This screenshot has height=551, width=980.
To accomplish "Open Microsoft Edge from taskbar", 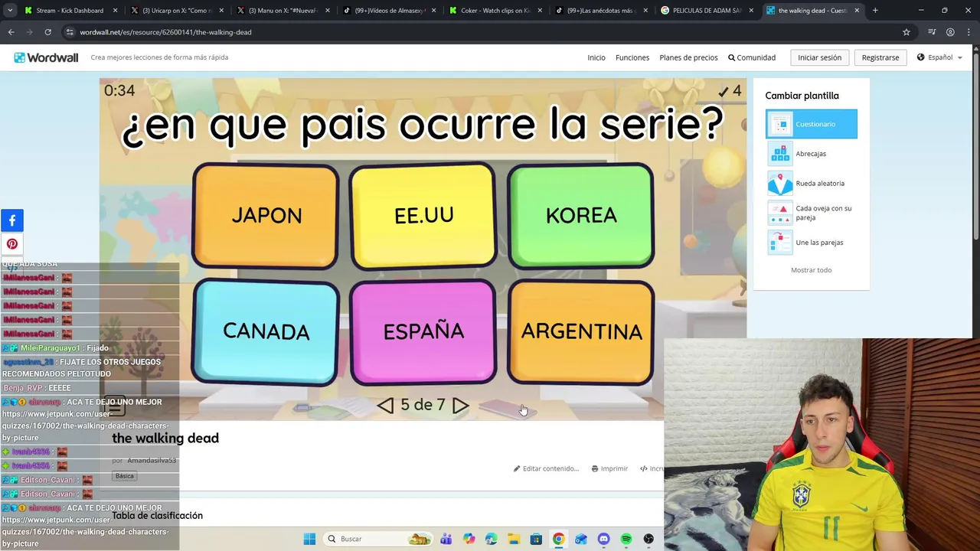I will click(491, 539).
